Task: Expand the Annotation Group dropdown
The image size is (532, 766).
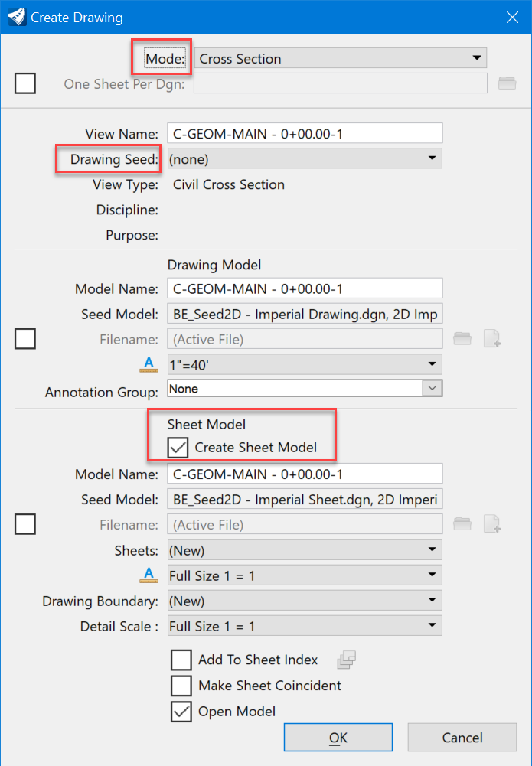Action: 305,389
